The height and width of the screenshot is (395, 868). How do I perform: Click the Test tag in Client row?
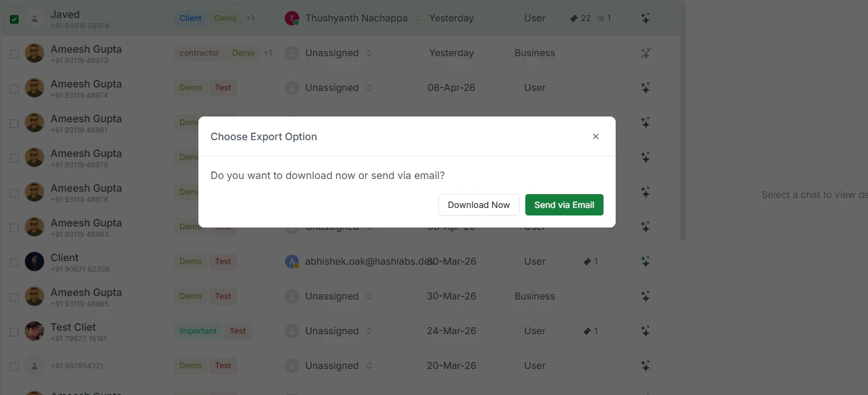[x=223, y=261]
